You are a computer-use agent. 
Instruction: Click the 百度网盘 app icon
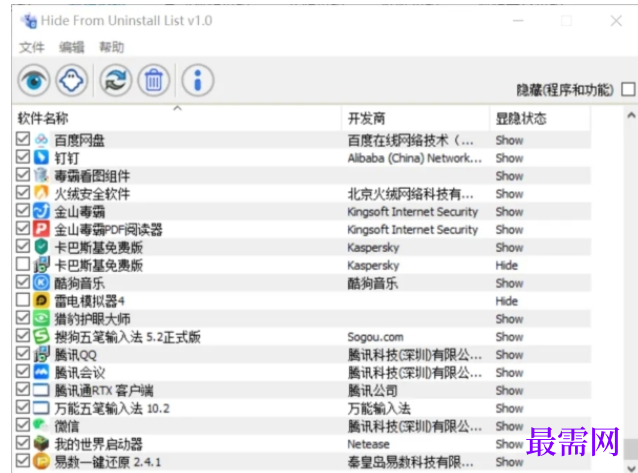41,140
